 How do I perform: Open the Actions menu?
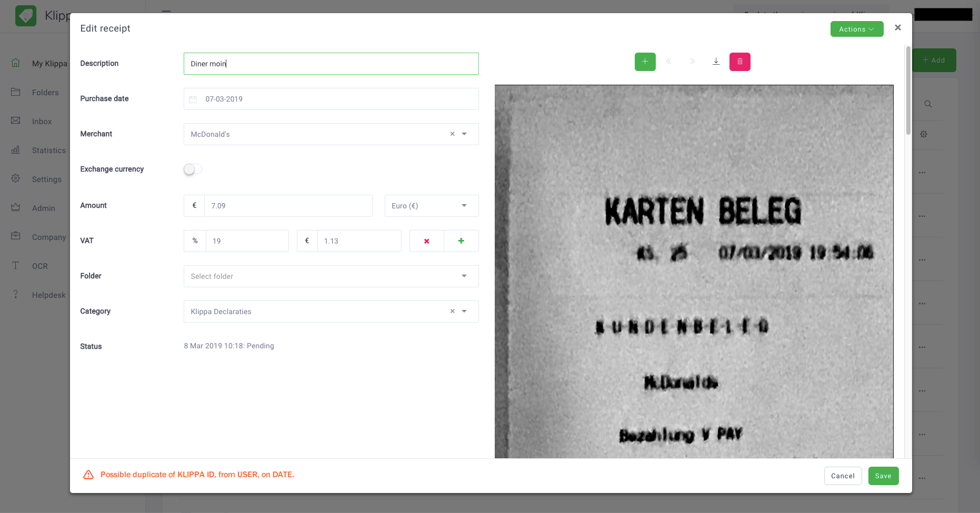[x=856, y=29]
